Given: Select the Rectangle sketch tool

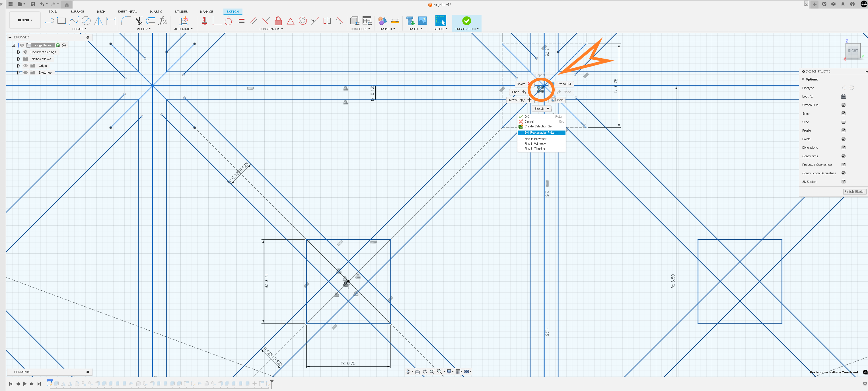Looking at the screenshot, I should (61, 21).
